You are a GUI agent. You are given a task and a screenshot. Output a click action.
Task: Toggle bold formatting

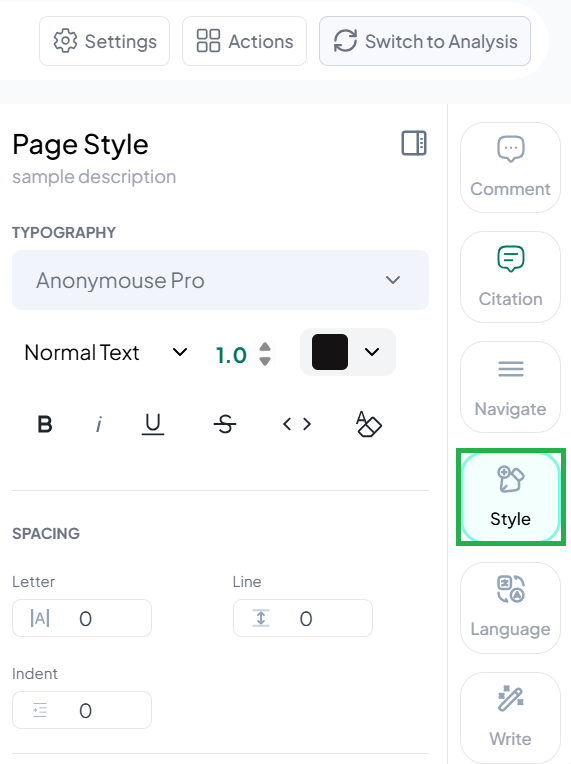(45, 424)
